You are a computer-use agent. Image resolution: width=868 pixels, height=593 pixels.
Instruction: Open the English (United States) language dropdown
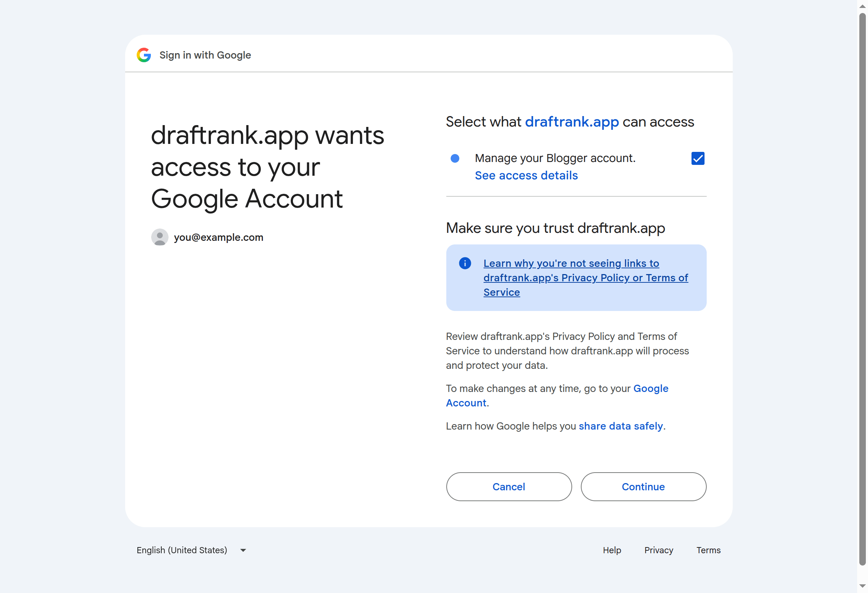tap(191, 550)
